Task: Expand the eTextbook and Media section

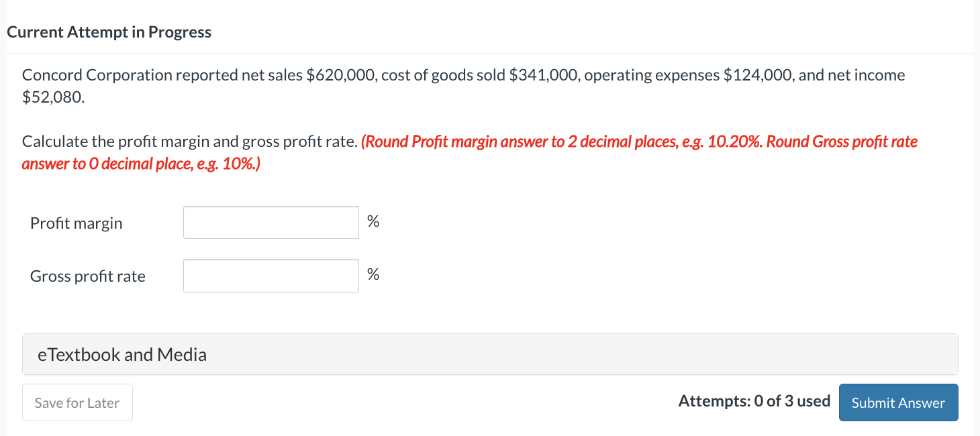Action: pos(121,354)
